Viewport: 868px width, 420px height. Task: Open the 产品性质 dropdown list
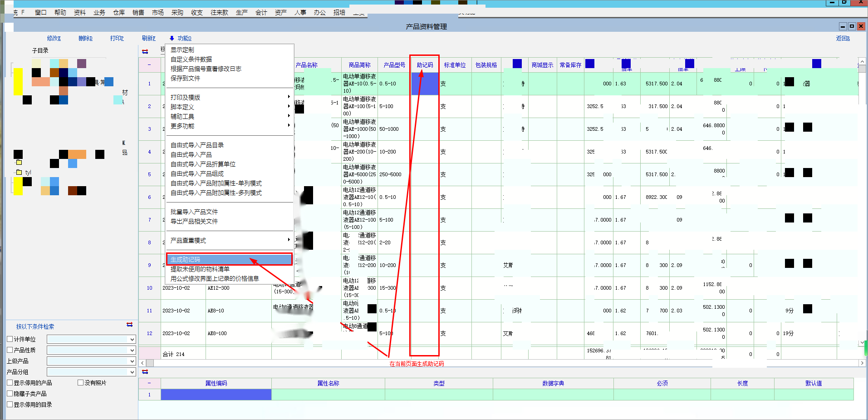coord(132,350)
